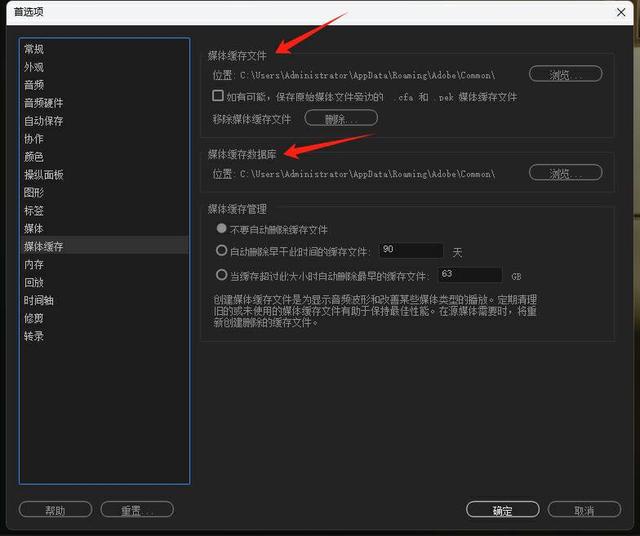640x536 pixels.
Task: Enable saving .cfa and .pek files next to originals
Action: coord(218,96)
